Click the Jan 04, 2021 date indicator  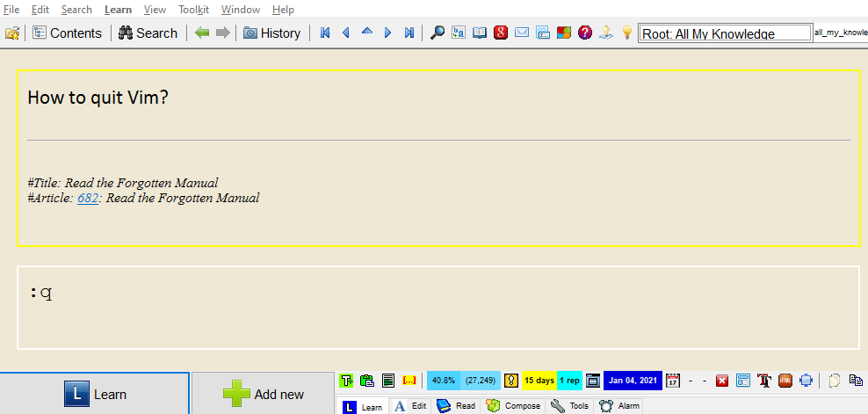(633, 381)
